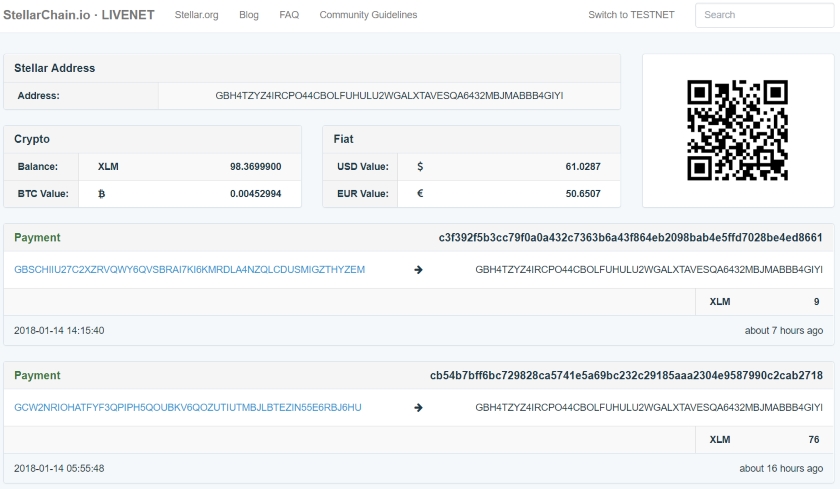This screenshot has width=840, height=489.
Task: Click the Bitcoin symbol in BTC Value row
Action: pos(102,194)
